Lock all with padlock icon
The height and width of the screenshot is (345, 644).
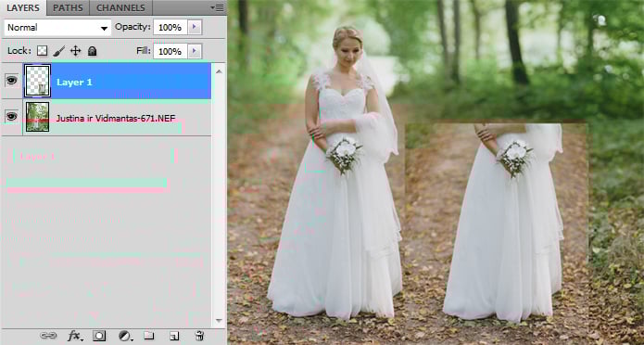coord(92,51)
